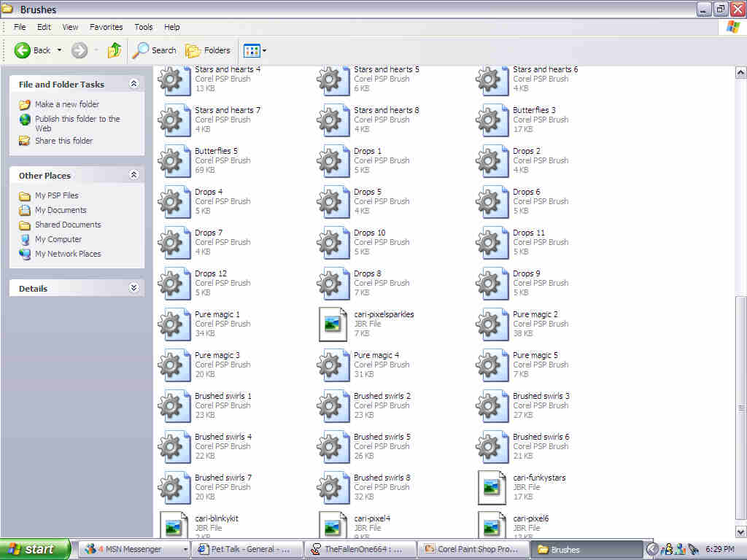747x560 pixels.
Task: Open the Search toolbar button
Action: pos(155,50)
